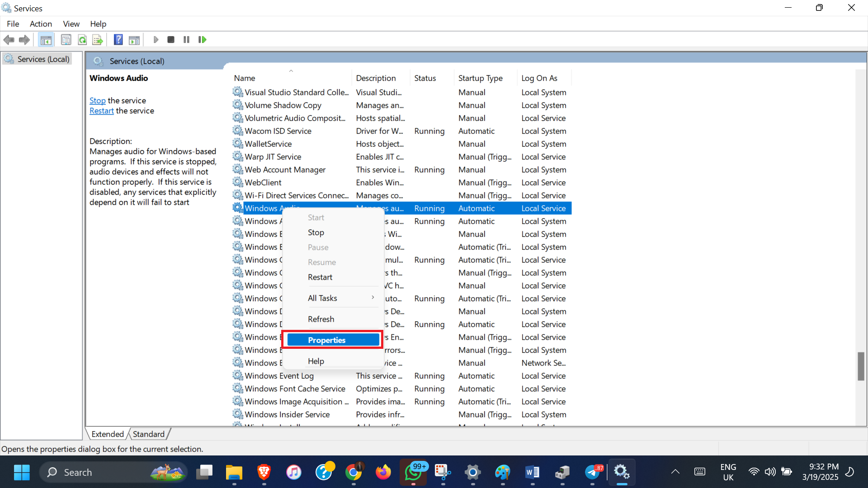Show hidden icons in system tray
This screenshot has height=488, width=868.
coord(675,472)
